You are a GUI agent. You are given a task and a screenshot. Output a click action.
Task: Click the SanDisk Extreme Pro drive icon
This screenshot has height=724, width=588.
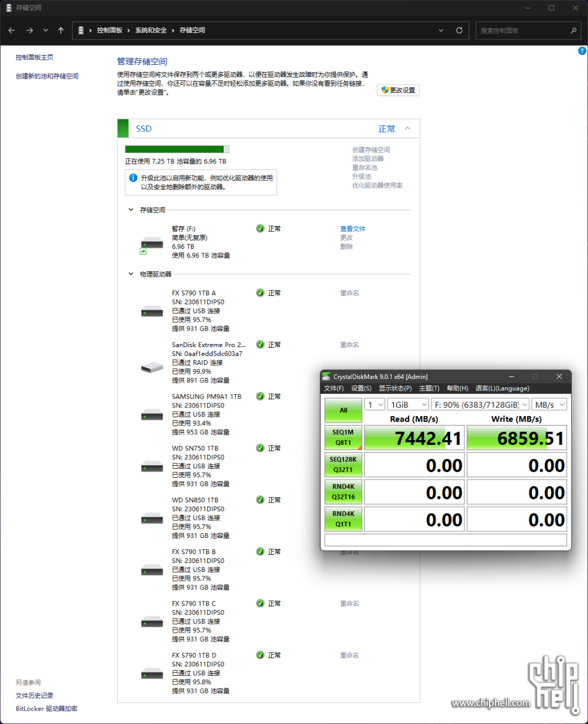pos(152,367)
